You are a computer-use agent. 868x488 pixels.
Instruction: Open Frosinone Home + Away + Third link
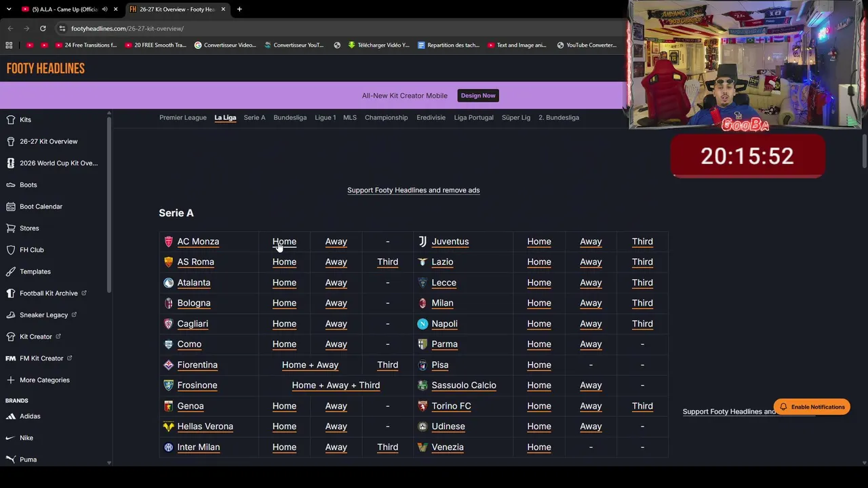(336, 386)
